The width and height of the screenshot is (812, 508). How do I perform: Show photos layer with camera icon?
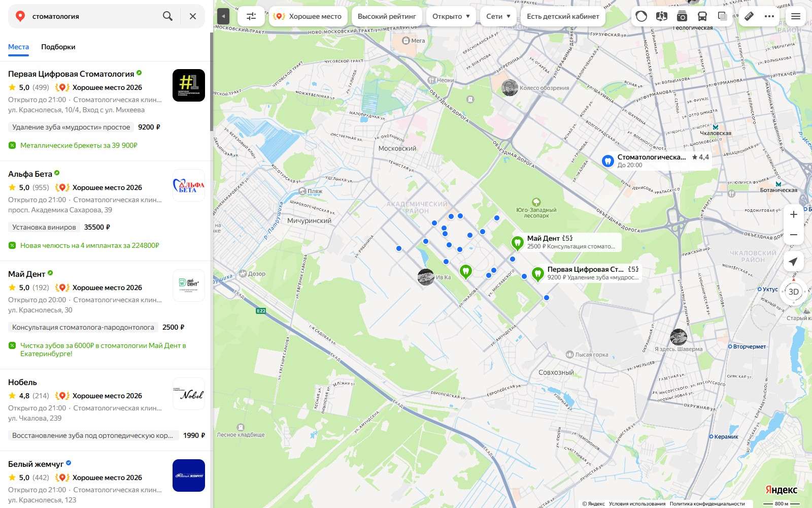[682, 16]
